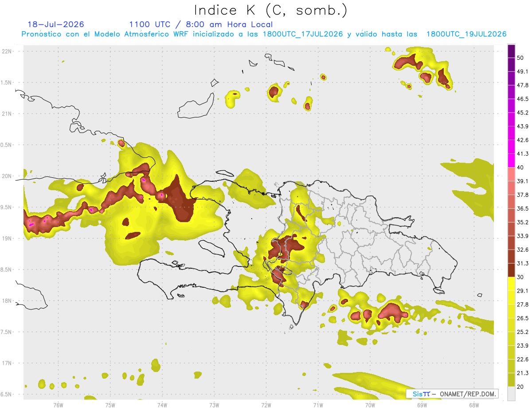Click the legend value "37.8"
The image size is (532, 411).
tap(522, 195)
